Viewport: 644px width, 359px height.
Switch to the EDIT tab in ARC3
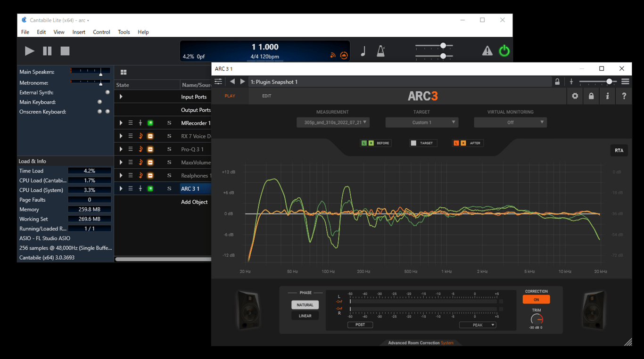coord(267,96)
